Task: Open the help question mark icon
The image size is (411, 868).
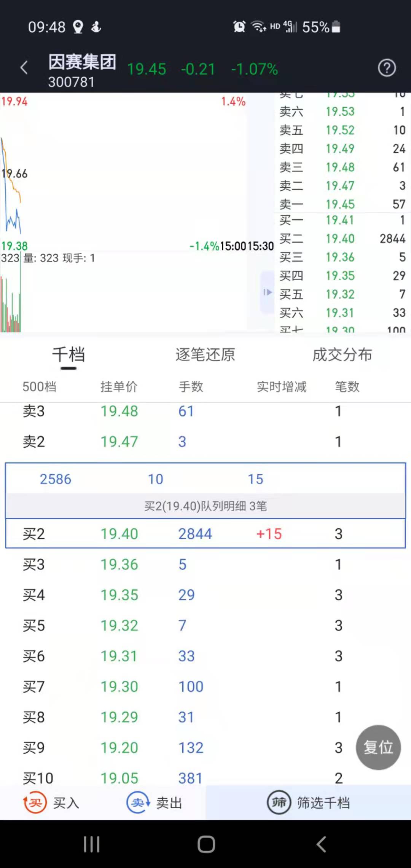Action: click(x=387, y=68)
